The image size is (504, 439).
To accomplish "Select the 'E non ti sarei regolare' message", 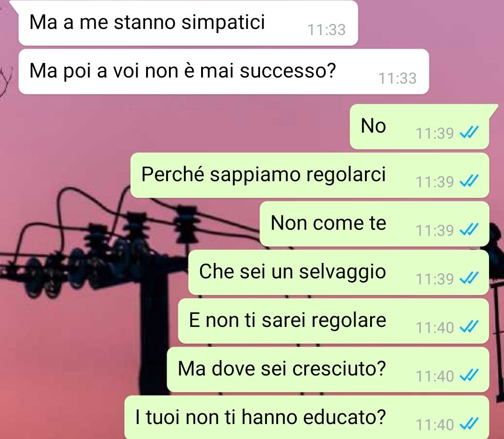I will [334, 321].
